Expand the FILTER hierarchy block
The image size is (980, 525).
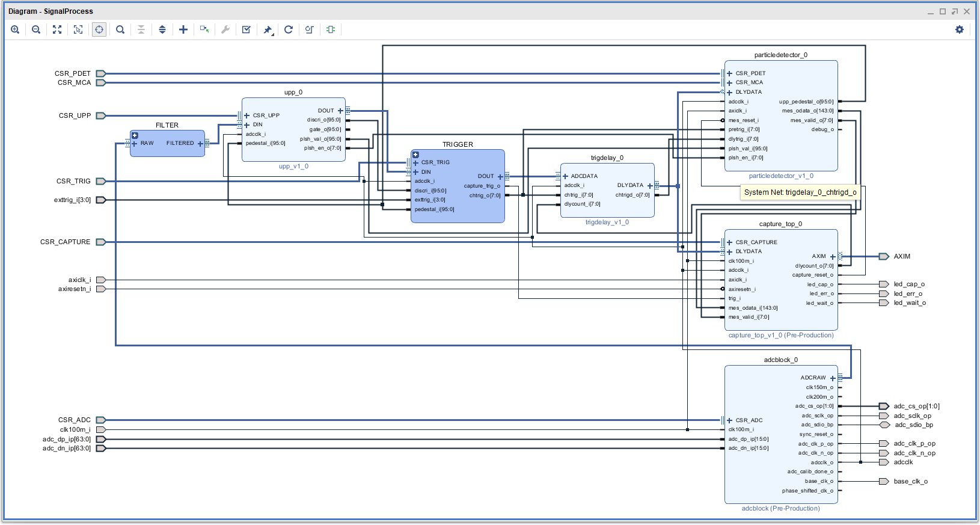coord(135,135)
